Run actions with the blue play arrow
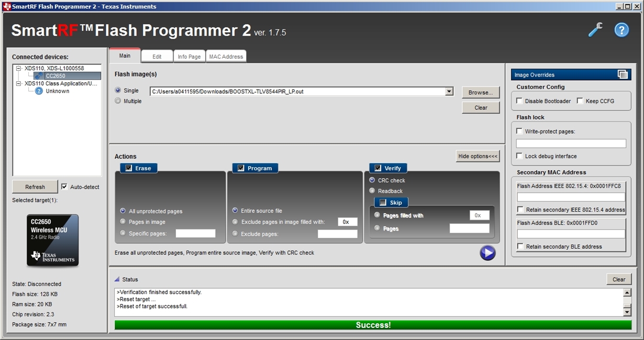The width and height of the screenshot is (644, 340). point(487,253)
